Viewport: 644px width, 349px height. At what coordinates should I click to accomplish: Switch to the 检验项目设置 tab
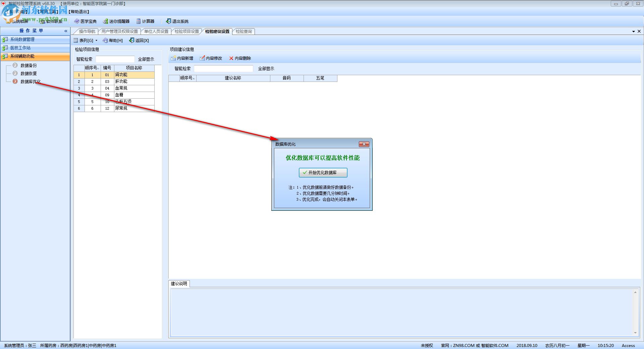click(187, 32)
